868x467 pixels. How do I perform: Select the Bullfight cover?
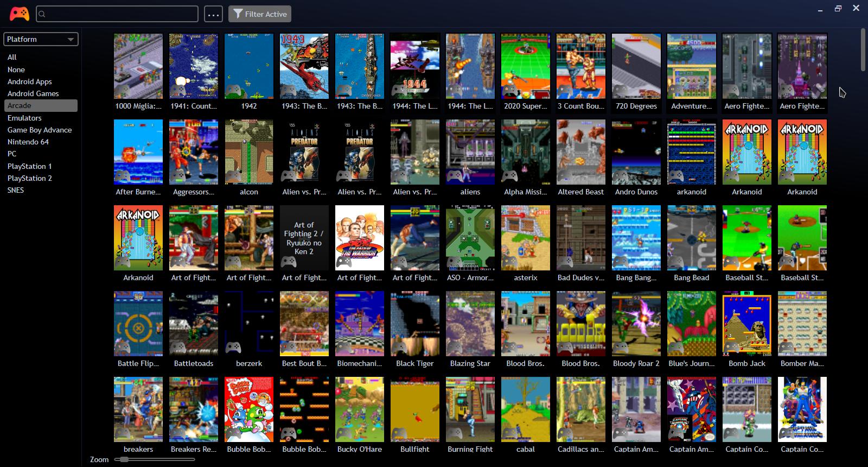pyautogui.click(x=415, y=409)
